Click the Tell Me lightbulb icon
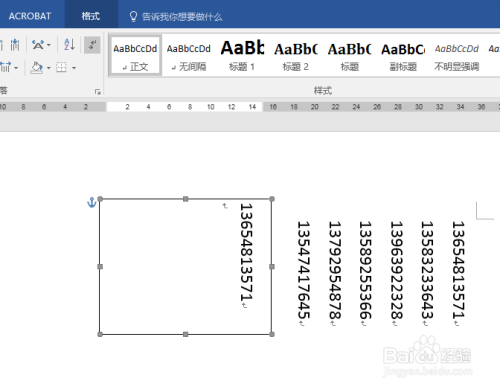The height and width of the screenshot is (389, 500). tap(133, 16)
